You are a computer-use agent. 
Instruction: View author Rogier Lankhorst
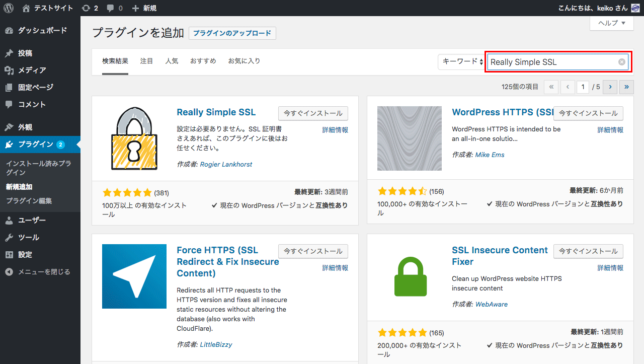[x=226, y=164]
